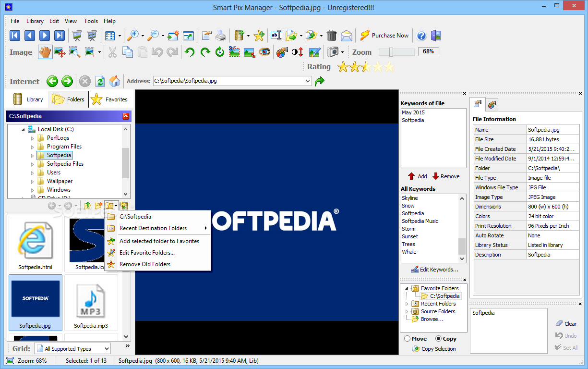588x369 pixels.
Task: Show the previous image
Action: coord(30,35)
